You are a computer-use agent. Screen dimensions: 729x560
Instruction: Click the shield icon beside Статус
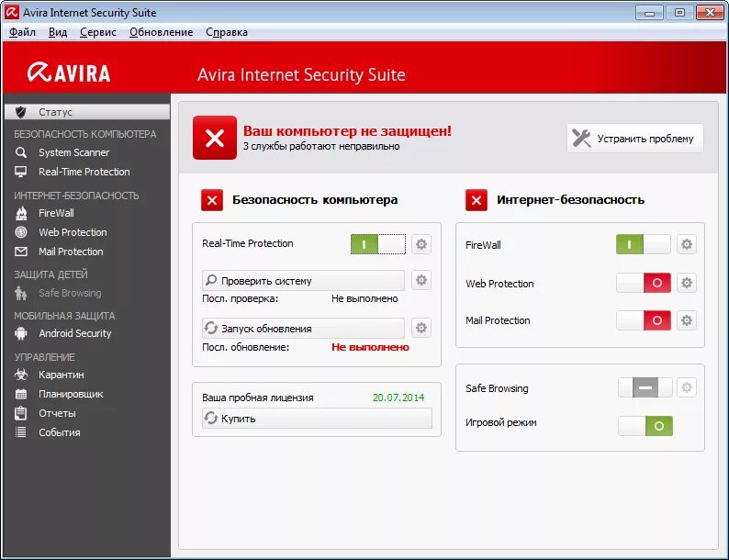(20, 112)
